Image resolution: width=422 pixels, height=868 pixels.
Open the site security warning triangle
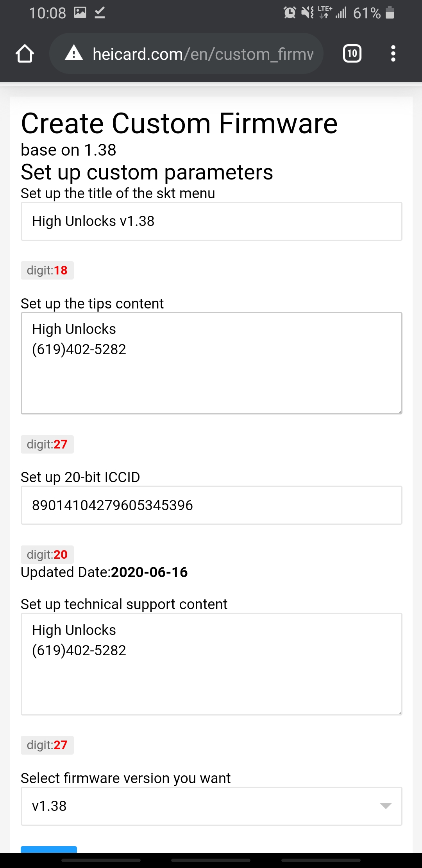(x=74, y=53)
